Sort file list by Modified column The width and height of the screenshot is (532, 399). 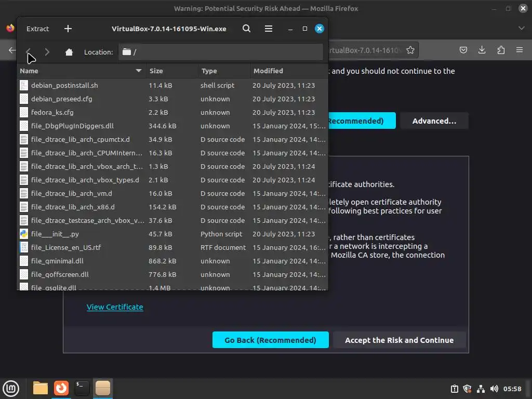click(289, 71)
